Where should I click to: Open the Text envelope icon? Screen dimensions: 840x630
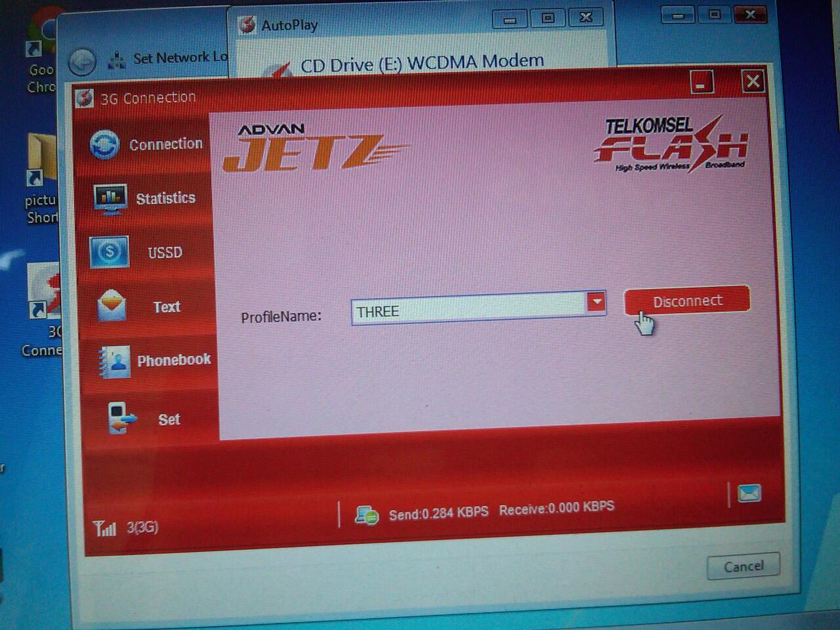pyautogui.click(x=112, y=306)
